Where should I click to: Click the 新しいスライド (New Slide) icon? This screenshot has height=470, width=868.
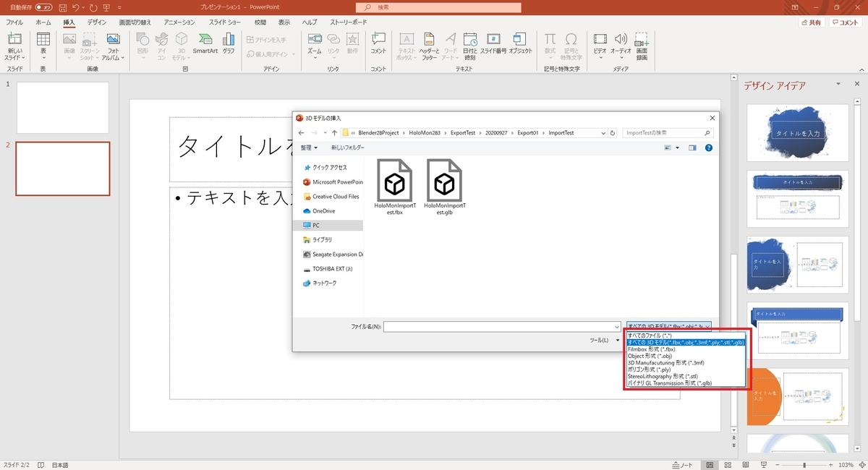[14, 39]
